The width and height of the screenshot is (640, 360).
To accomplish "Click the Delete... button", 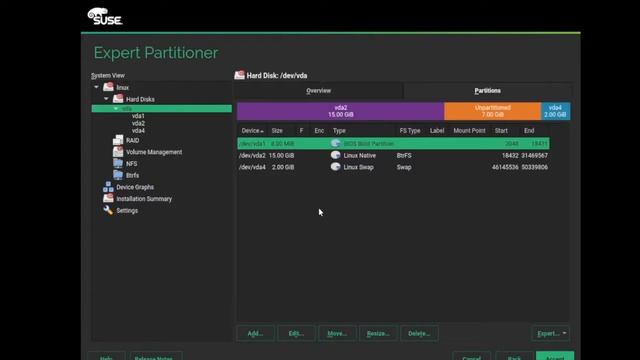I will 419,333.
